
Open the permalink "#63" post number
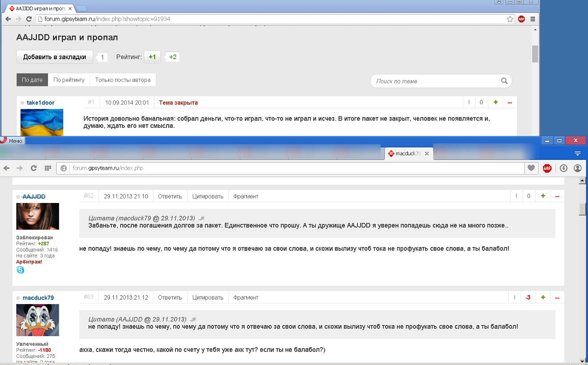pos(89,297)
